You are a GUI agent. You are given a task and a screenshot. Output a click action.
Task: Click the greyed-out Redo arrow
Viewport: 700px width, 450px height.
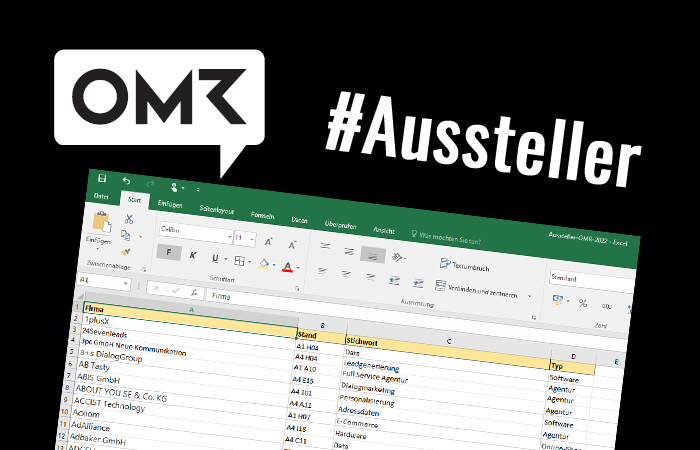click(x=150, y=183)
